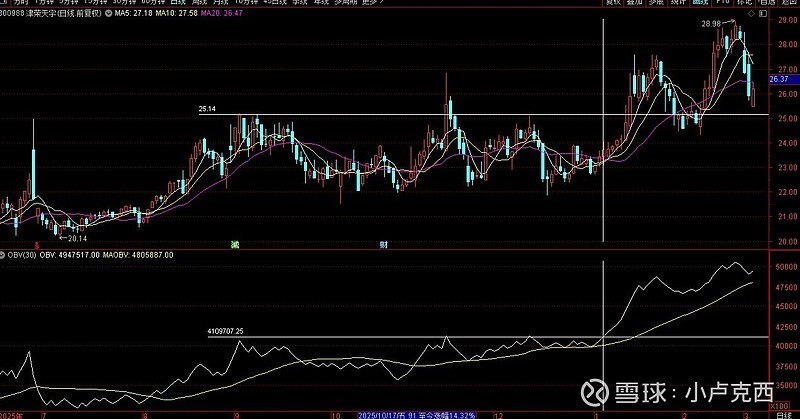This screenshot has width=800, height=419.
Task: Click the blue 财 marker on the timeline
Action: 383,245
